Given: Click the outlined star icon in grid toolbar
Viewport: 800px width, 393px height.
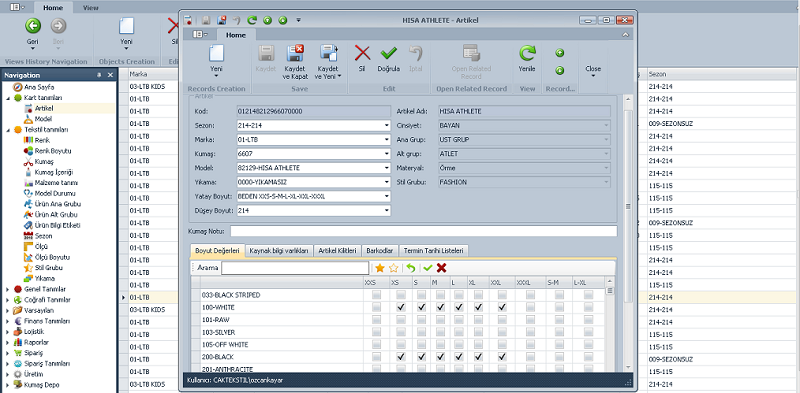Looking at the screenshot, I should (393, 268).
